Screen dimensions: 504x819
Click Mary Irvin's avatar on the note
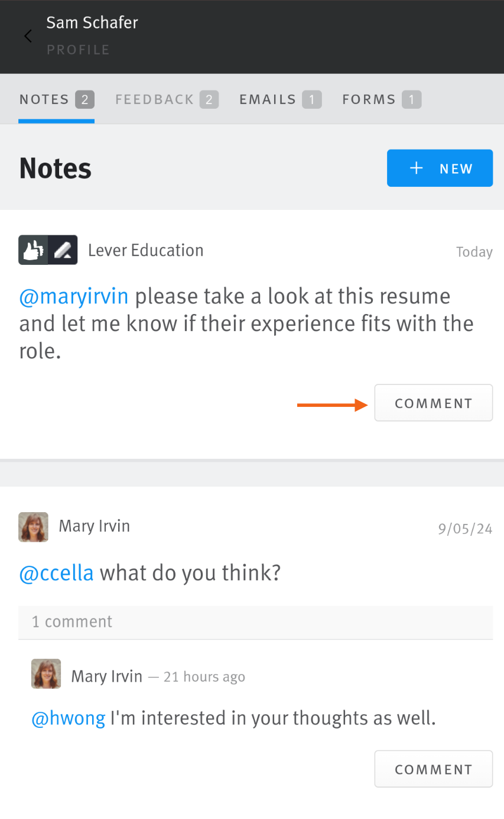click(33, 527)
